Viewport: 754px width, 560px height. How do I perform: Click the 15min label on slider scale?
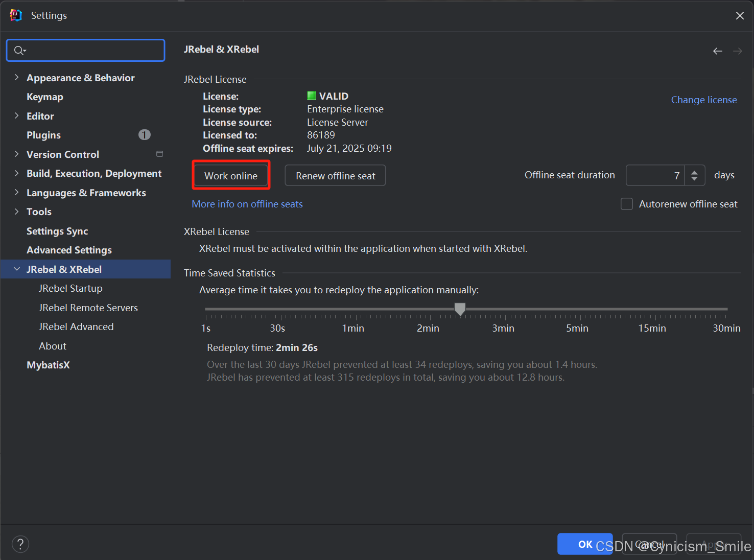pyautogui.click(x=652, y=328)
